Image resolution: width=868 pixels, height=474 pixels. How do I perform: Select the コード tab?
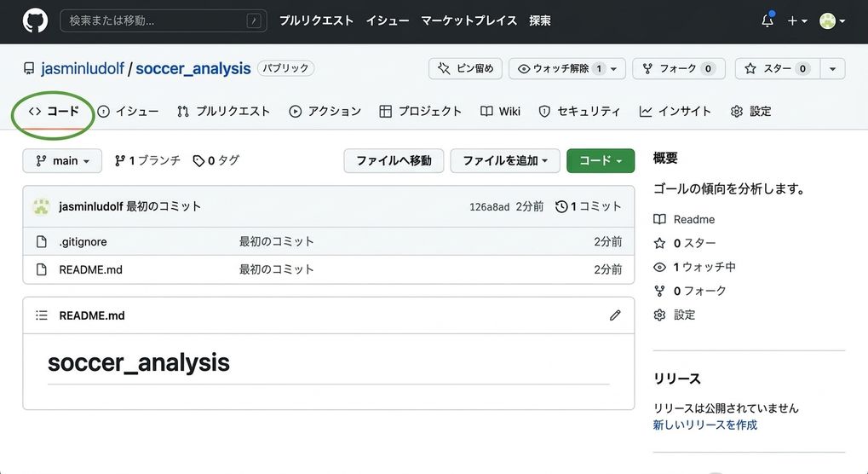54,112
